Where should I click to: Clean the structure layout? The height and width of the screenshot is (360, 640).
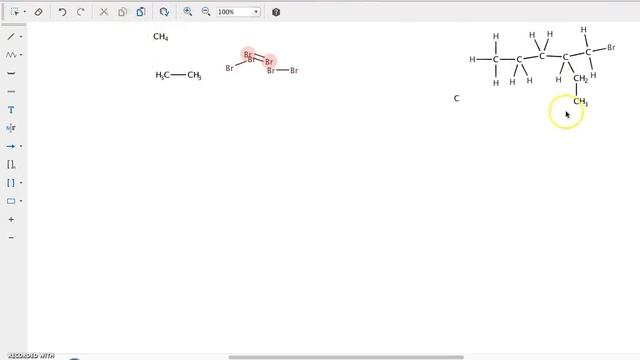pyautogui.click(x=164, y=12)
